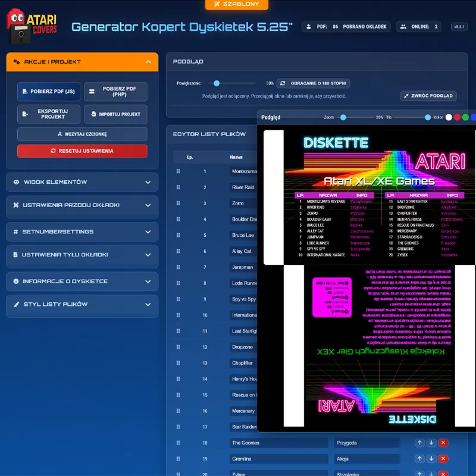This screenshot has height=476, width=476.
Task: Click the drag handle for Jumpman row
Action: click(x=178, y=267)
